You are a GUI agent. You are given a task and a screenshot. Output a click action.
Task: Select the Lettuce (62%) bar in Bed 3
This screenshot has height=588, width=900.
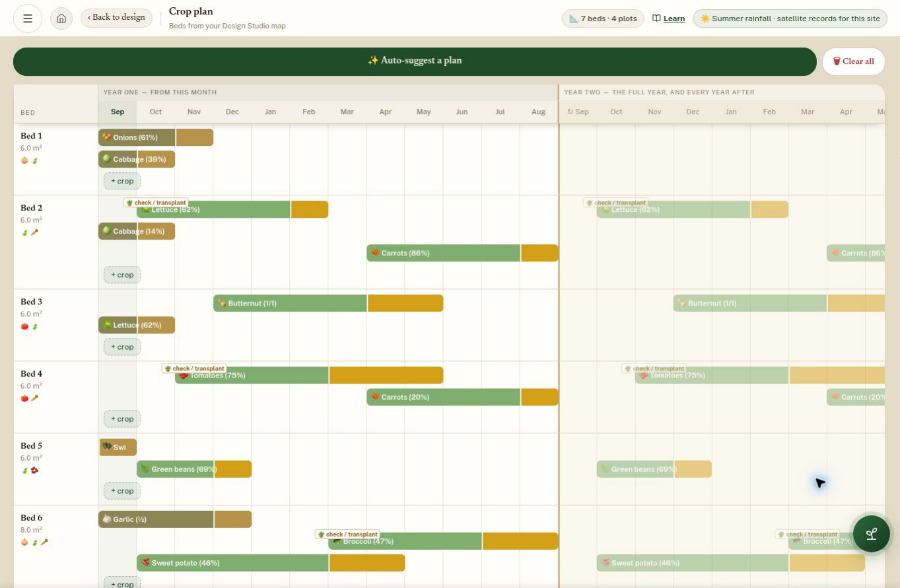pos(137,325)
